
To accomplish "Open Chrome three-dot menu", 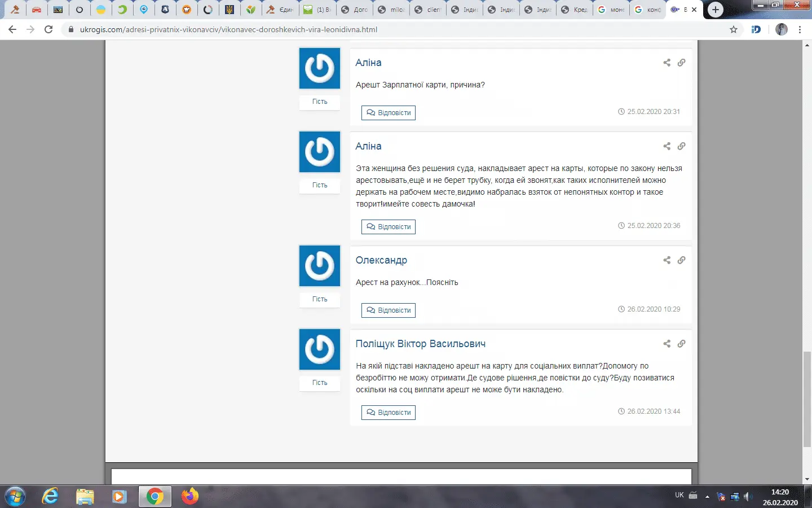I will (800, 29).
